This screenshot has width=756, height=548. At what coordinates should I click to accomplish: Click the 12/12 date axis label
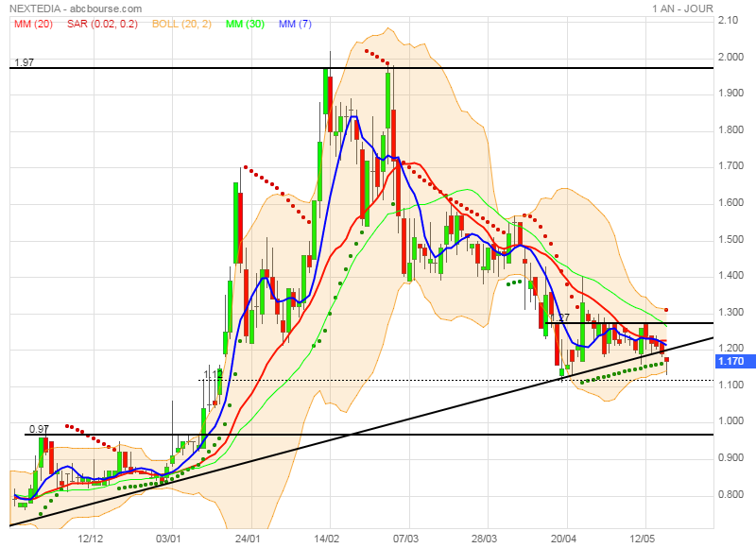tap(91, 539)
